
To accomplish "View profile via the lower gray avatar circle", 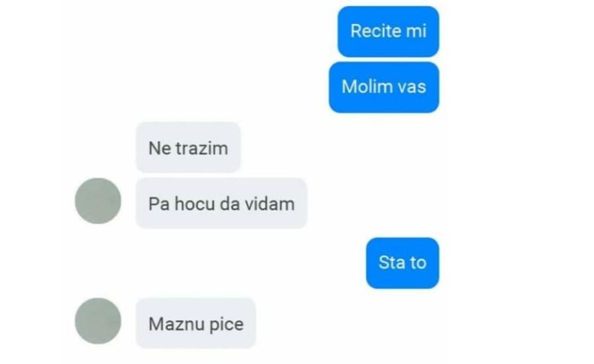I will 98,321.
